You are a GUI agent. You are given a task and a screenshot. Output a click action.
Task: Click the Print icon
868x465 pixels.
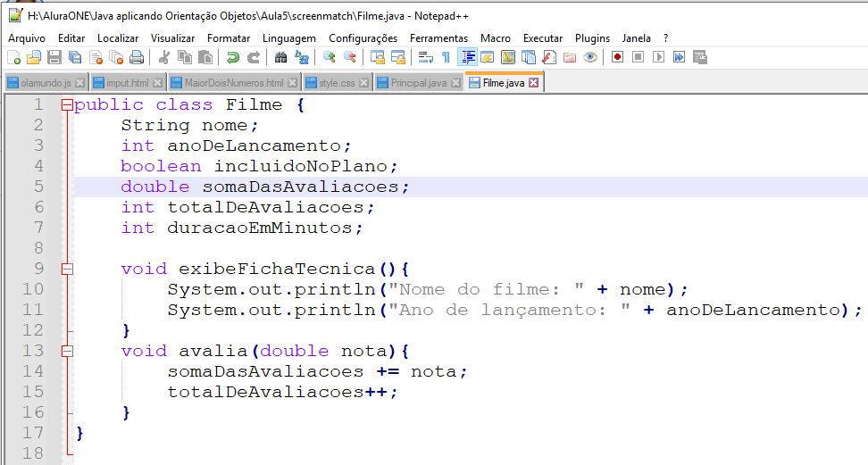coord(137,57)
